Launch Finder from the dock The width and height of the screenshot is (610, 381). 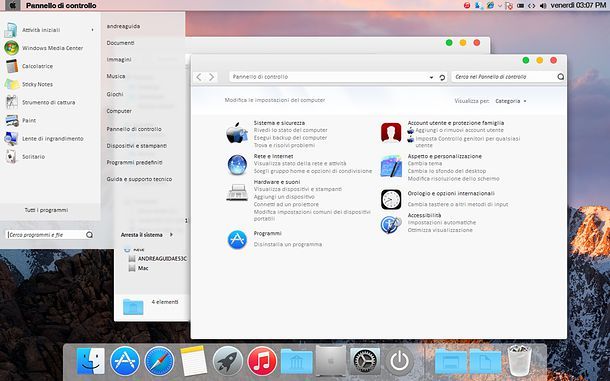(91, 361)
